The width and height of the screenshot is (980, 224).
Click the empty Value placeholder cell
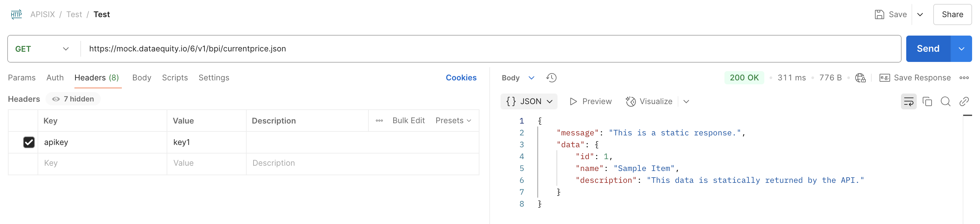(x=206, y=163)
